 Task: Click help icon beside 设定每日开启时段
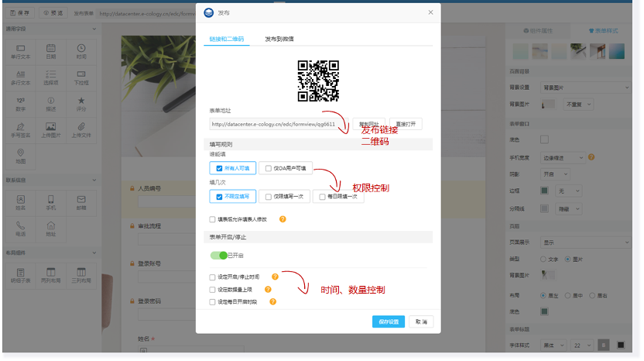tap(272, 302)
